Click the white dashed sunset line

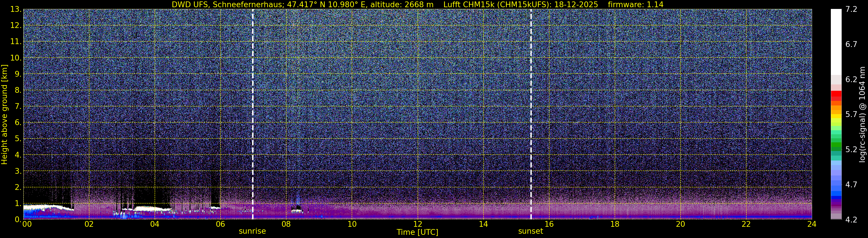(531, 114)
